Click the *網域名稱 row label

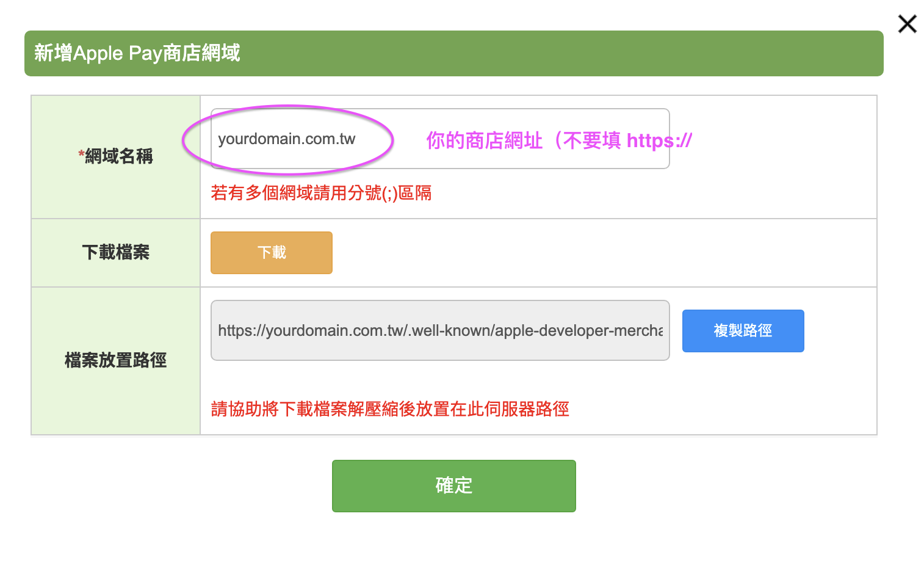point(115,156)
